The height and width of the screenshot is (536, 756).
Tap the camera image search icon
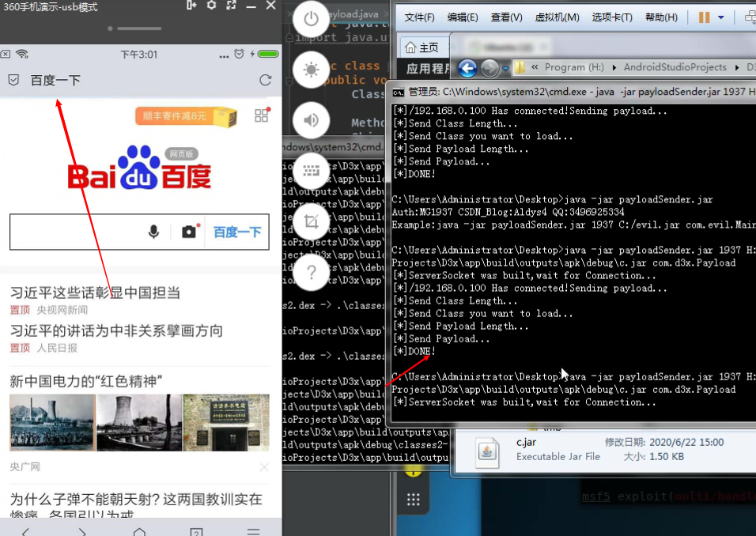(189, 232)
